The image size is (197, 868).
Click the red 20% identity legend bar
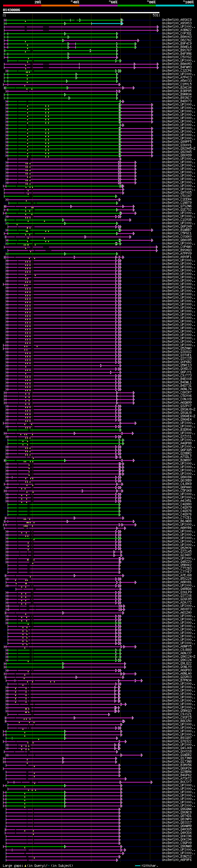pyautogui.click(x=22, y=6)
